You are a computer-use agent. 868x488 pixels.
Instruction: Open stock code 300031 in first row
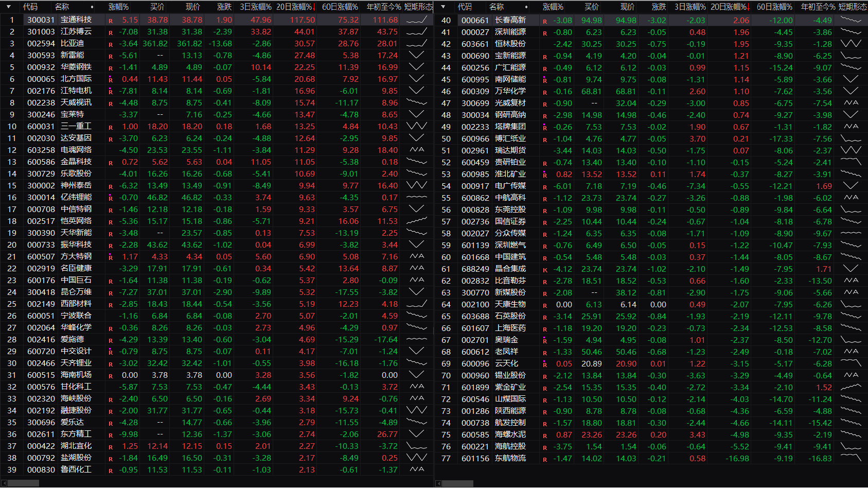[x=41, y=20]
